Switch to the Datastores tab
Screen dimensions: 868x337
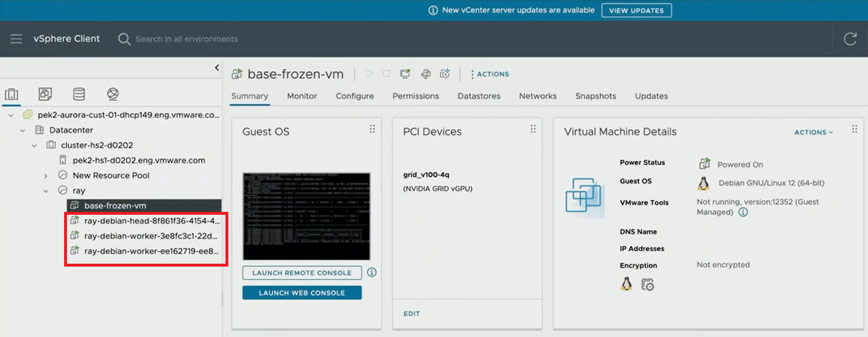[x=479, y=96]
